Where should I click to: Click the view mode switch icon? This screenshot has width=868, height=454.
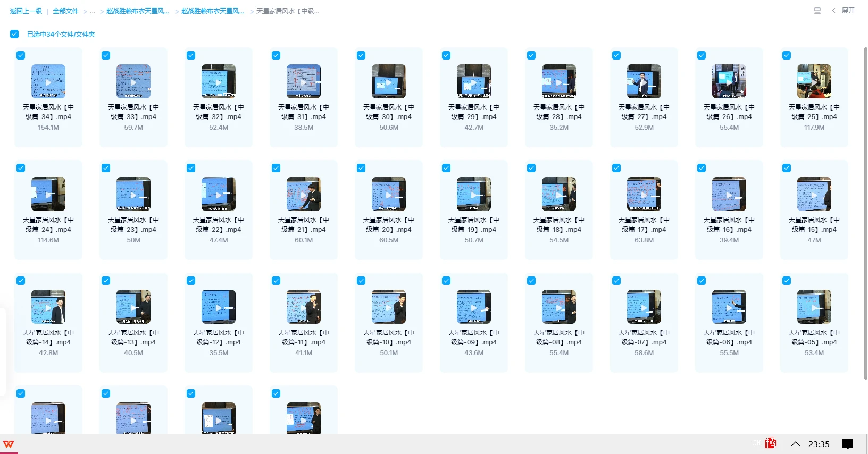(817, 11)
